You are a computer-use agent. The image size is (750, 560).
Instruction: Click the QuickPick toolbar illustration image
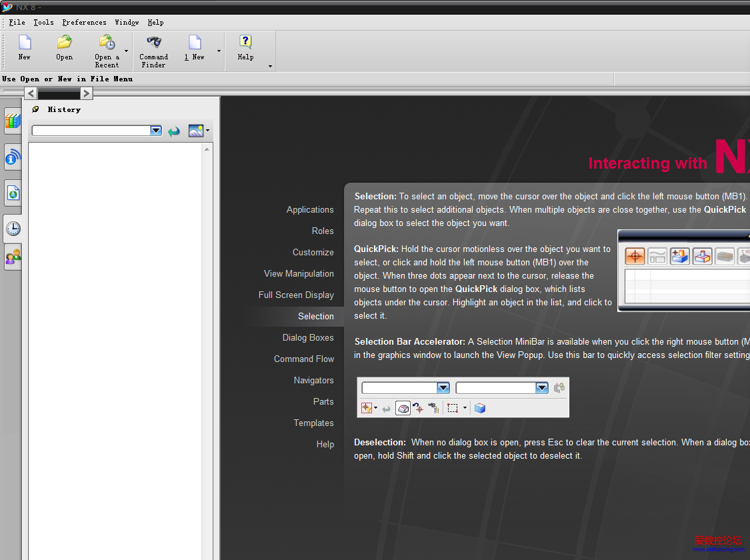pos(684,271)
